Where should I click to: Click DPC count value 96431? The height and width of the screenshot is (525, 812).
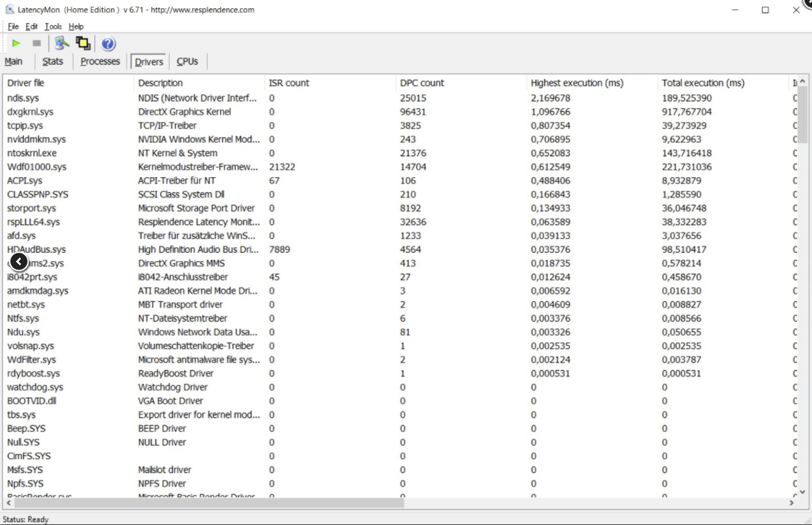click(413, 112)
